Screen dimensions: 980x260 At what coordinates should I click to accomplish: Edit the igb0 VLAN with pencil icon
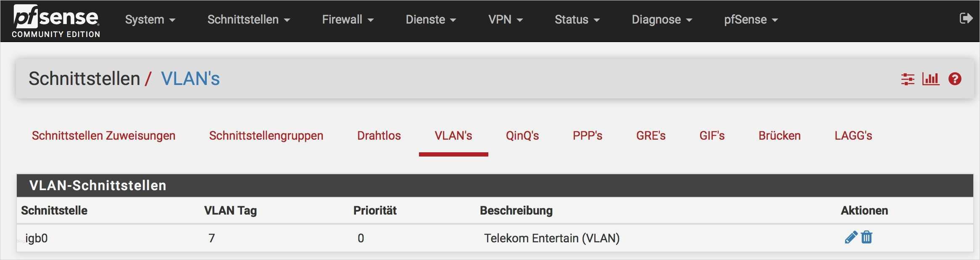point(851,238)
